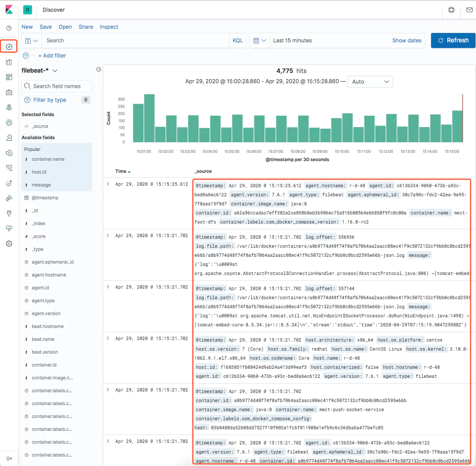
Task: Expand the document row with mect-push-socket-service
Action: tap(108, 390)
